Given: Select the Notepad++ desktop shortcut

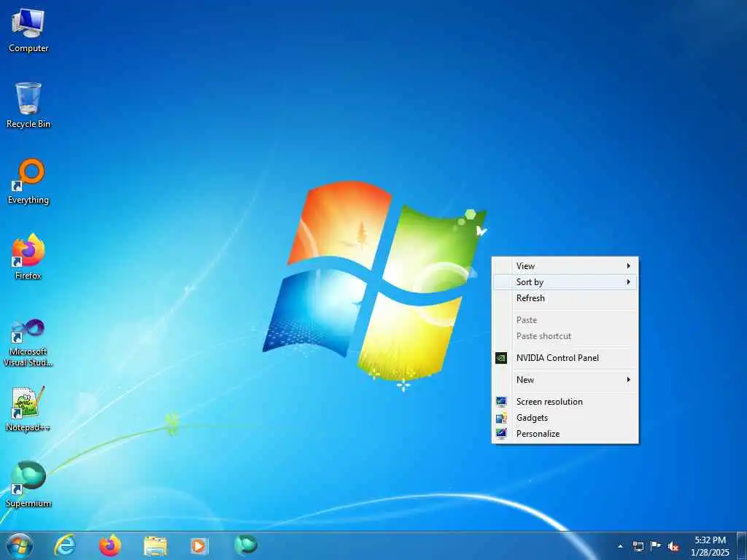Looking at the screenshot, I should (28, 408).
